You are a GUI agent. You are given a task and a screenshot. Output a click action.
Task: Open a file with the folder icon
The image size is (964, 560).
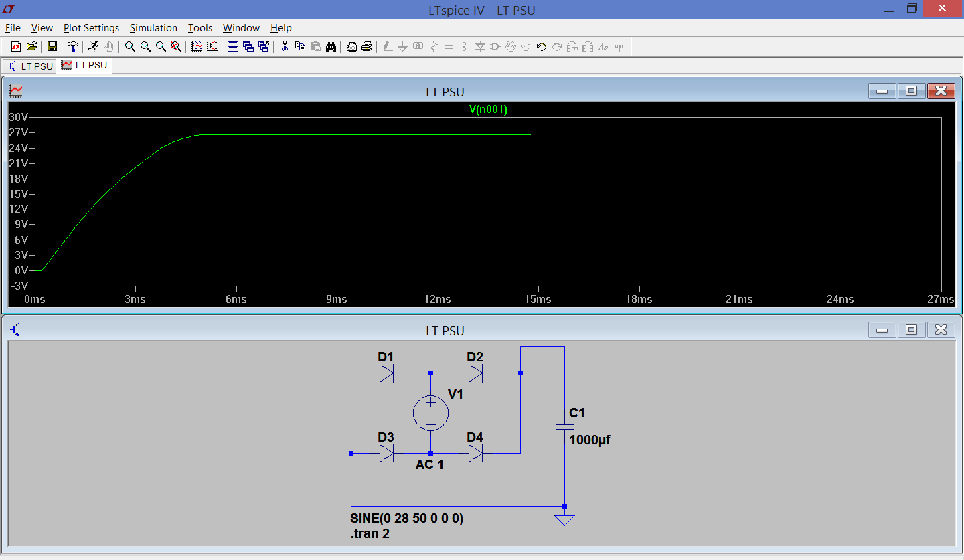coord(31,47)
